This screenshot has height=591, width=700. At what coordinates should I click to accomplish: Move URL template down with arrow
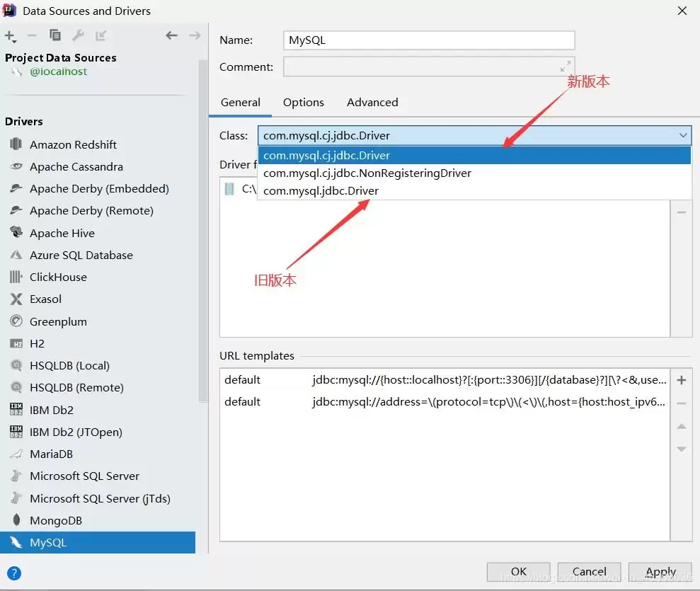(682, 449)
